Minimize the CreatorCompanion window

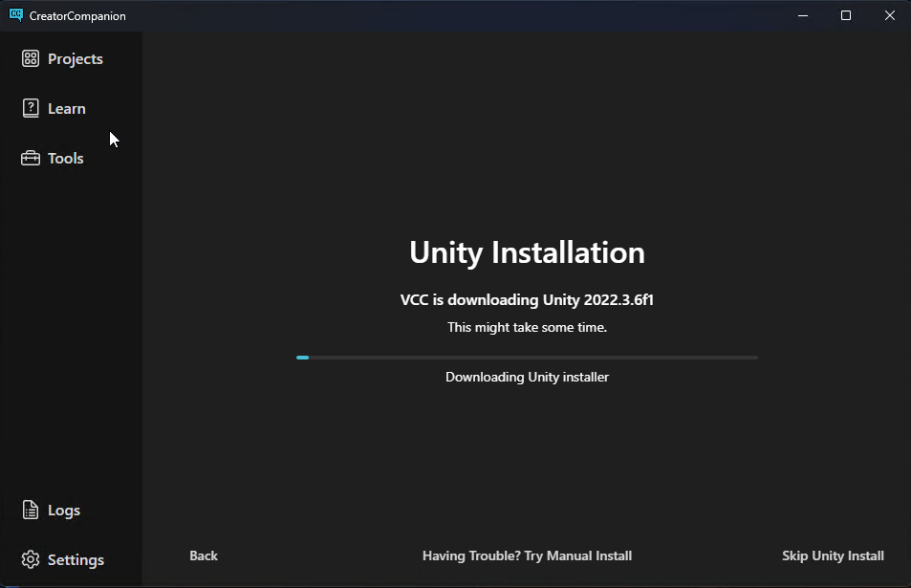(x=801, y=15)
